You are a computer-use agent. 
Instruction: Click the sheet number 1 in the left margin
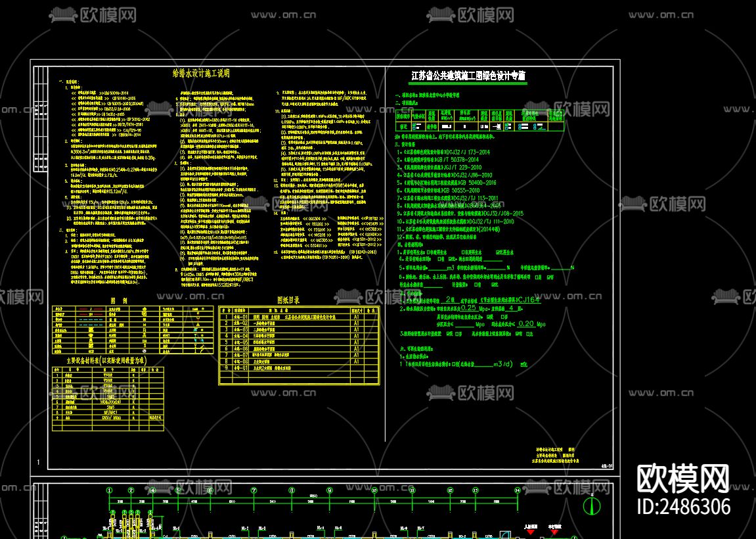tap(39, 462)
